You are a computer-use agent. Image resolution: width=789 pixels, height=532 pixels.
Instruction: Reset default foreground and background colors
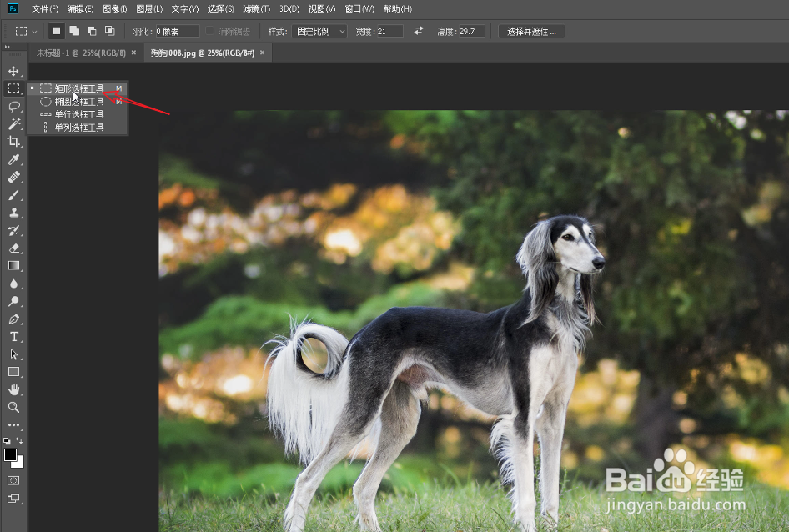click(7, 441)
